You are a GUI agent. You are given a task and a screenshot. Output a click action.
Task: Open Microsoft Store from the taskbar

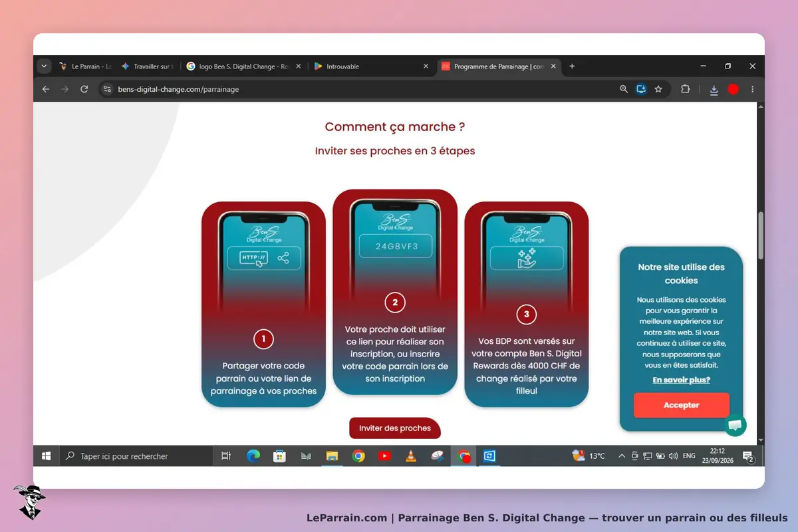[279, 456]
